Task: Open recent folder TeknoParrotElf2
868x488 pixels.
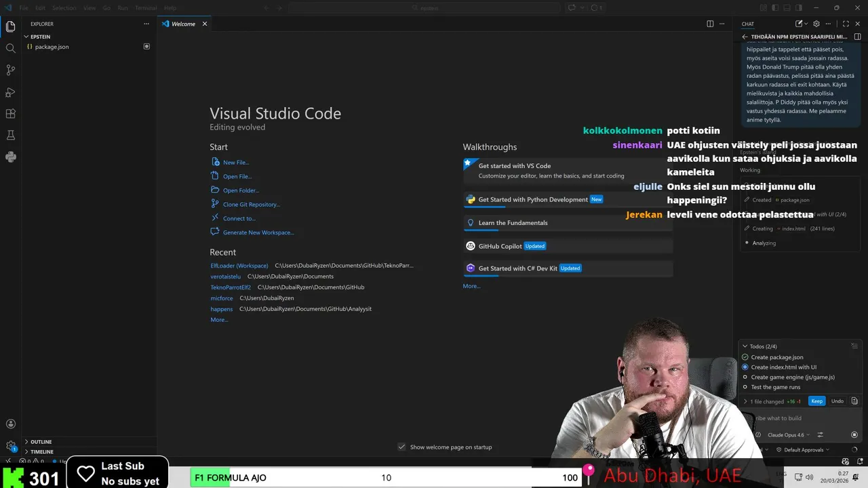Action: point(231,287)
